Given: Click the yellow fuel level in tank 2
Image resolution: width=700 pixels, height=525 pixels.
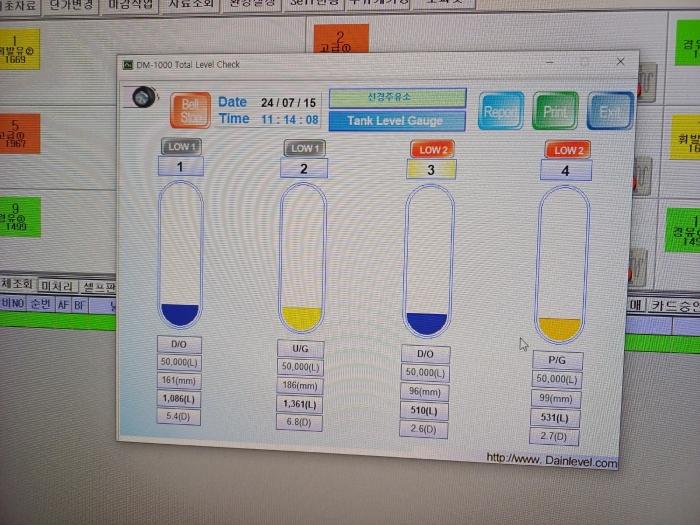Looking at the screenshot, I should click(302, 318).
